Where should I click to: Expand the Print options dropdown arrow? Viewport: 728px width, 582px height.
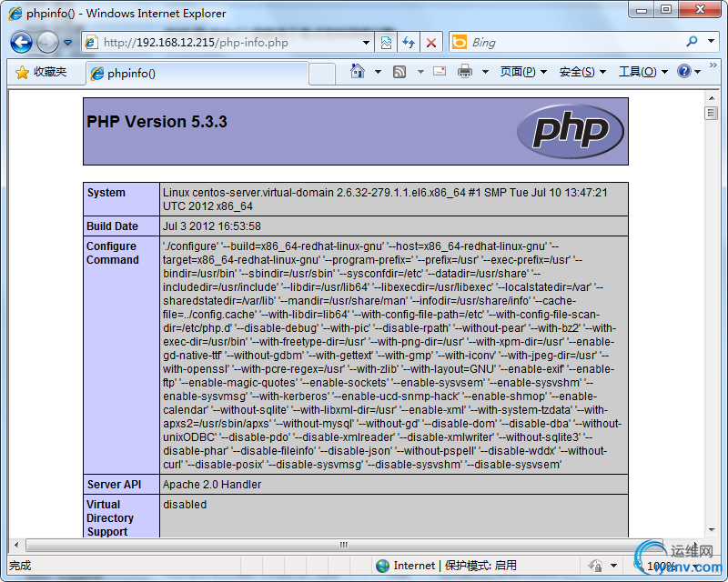[486, 72]
